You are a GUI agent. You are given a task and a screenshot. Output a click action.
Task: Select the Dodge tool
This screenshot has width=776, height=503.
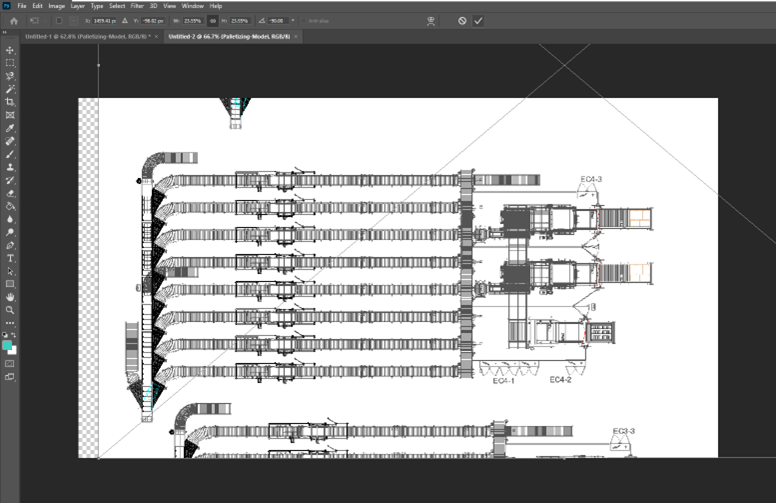click(x=10, y=232)
